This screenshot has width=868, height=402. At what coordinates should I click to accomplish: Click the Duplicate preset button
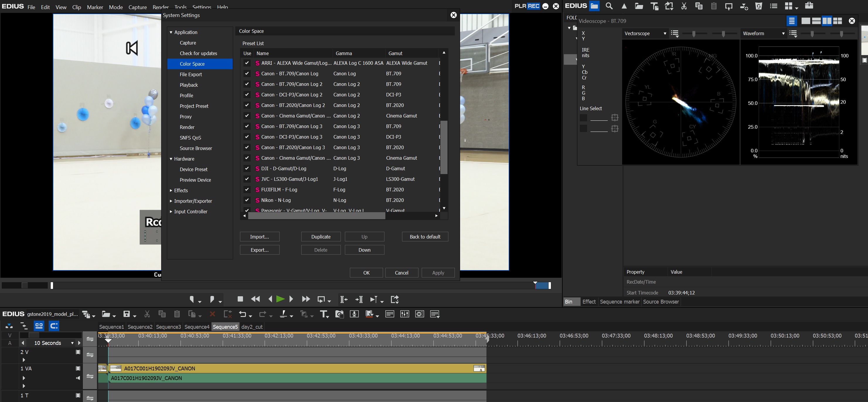(321, 237)
